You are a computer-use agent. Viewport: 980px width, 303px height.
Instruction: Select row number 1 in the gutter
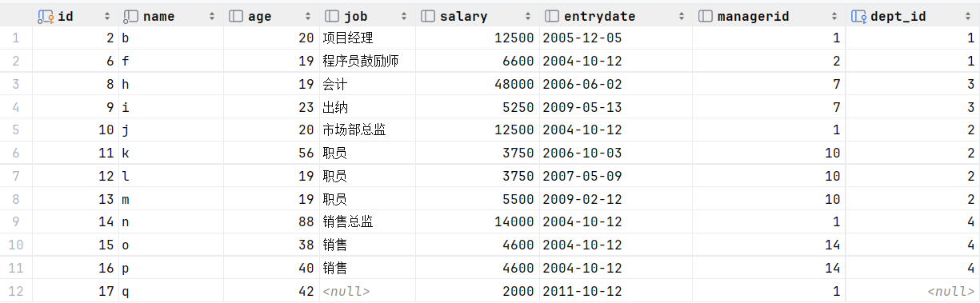(x=16, y=38)
